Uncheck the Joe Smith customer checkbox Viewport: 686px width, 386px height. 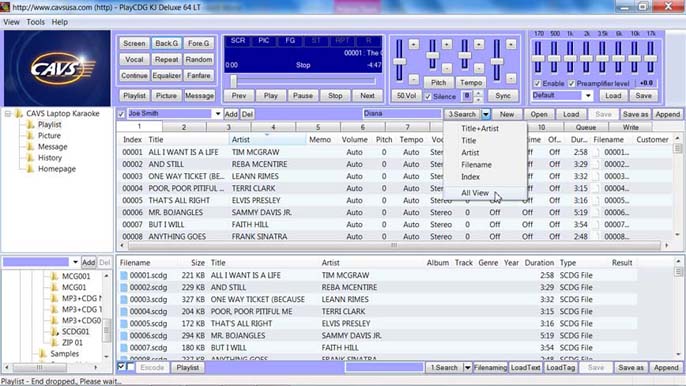[121, 114]
